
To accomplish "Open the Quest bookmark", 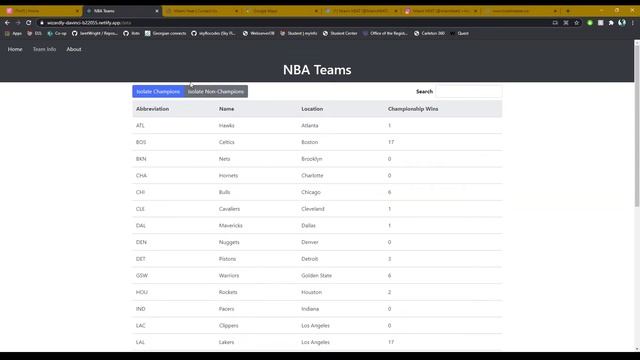I will pos(460,33).
